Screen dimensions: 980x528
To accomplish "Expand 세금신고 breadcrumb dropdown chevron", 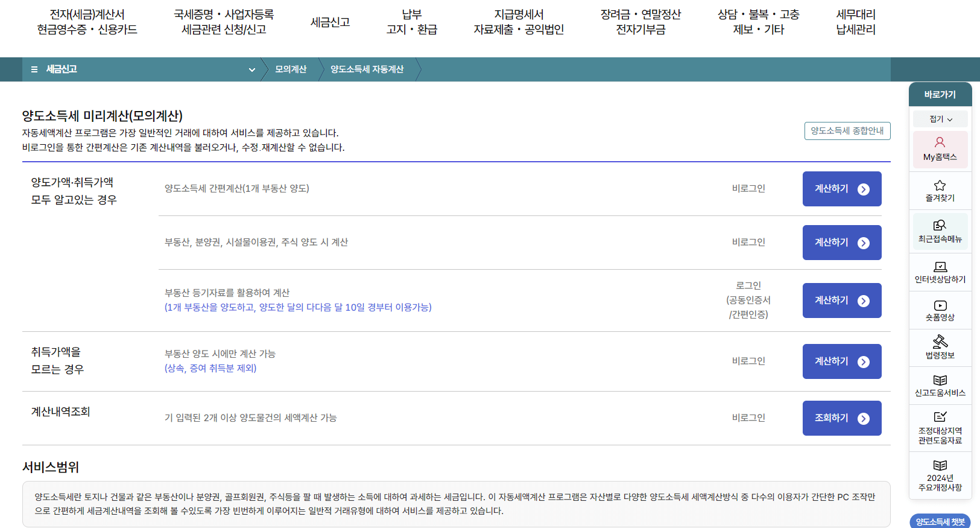I will click(252, 69).
